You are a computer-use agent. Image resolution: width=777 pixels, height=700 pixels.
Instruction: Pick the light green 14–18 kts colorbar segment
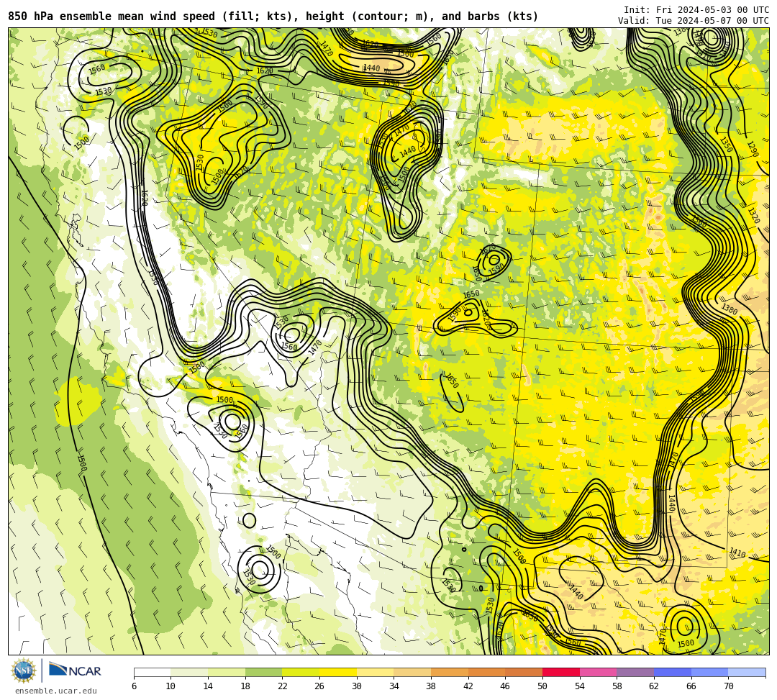(227, 672)
